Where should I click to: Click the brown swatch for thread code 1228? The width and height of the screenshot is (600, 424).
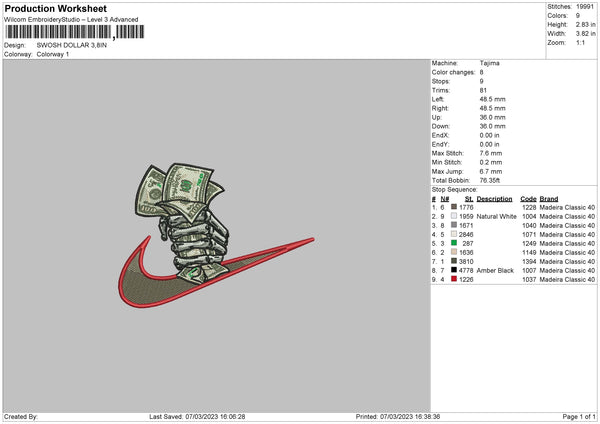(454, 207)
